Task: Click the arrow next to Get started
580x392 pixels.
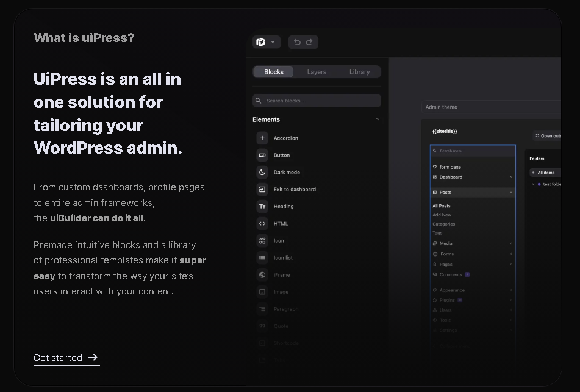Action: coord(93,357)
